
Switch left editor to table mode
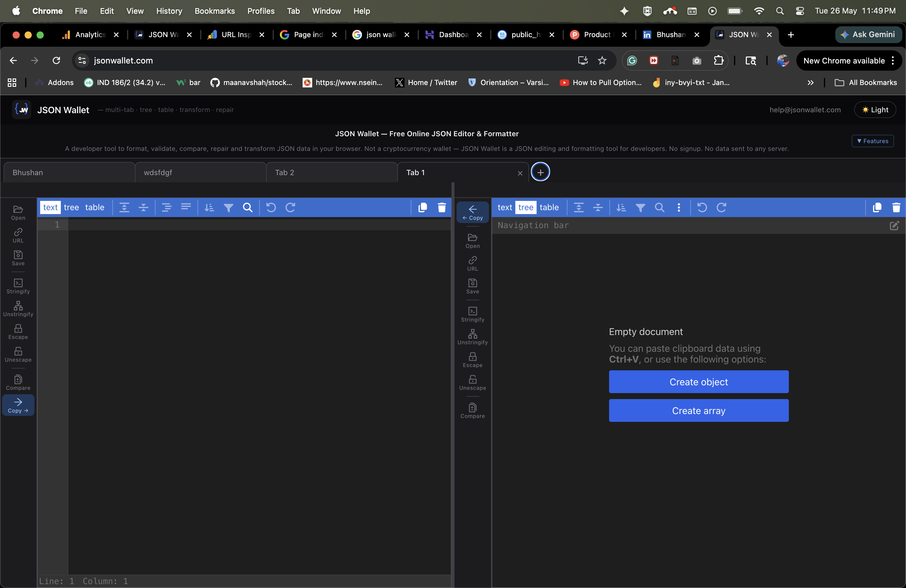pos(94,207)
